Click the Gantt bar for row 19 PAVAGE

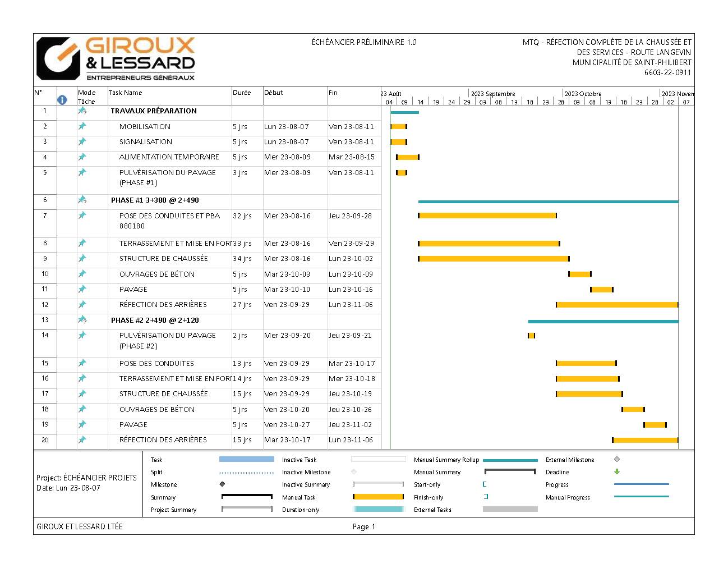(655, 425)
